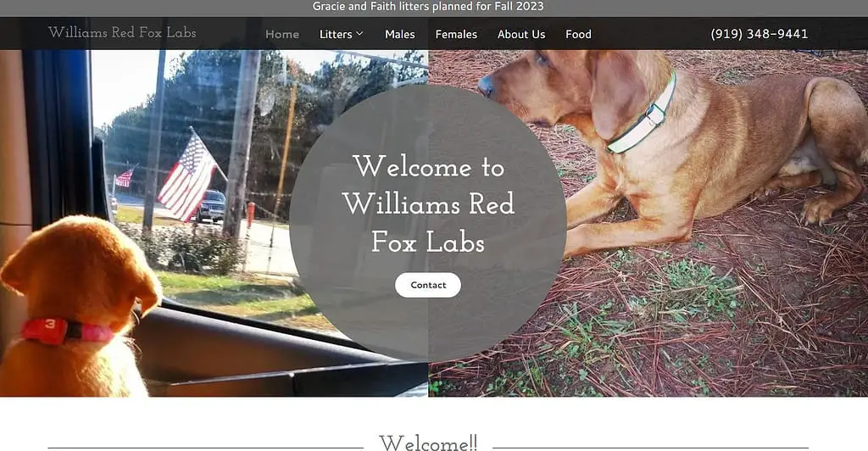Open the Females page

[x=456, y=34]
